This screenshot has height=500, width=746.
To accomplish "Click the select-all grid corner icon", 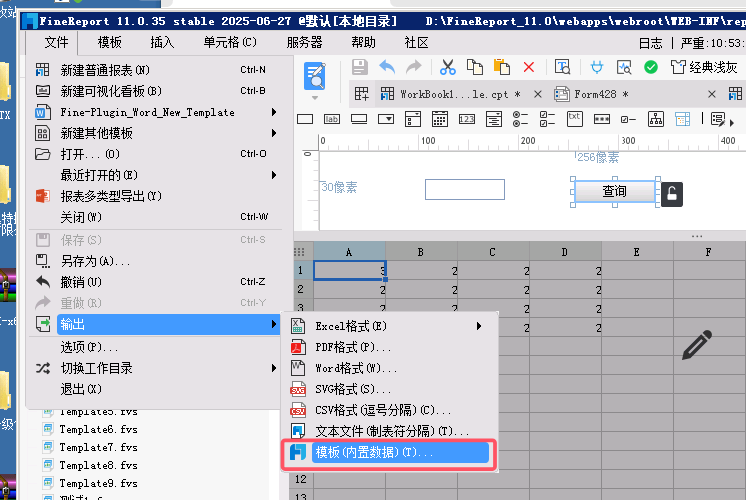I will (x=299, y=252).
